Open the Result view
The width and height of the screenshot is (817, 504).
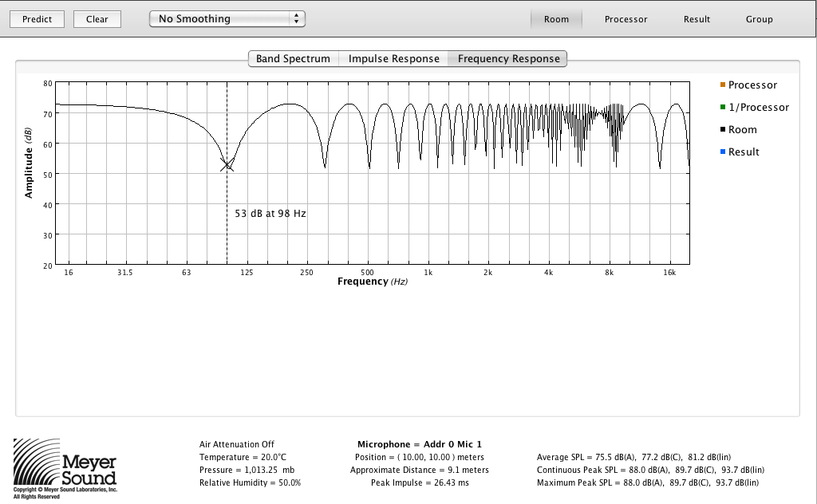click(x=697, y=19)
